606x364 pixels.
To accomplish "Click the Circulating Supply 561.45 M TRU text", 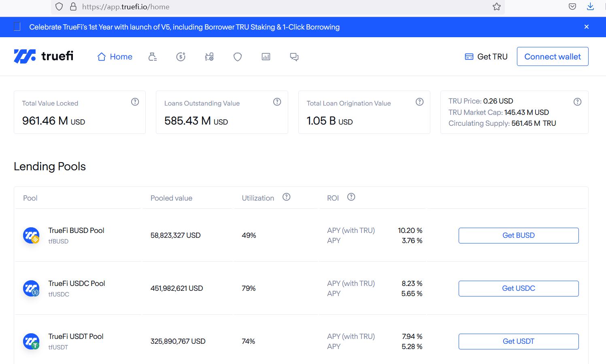I will [x=502, y=123].
